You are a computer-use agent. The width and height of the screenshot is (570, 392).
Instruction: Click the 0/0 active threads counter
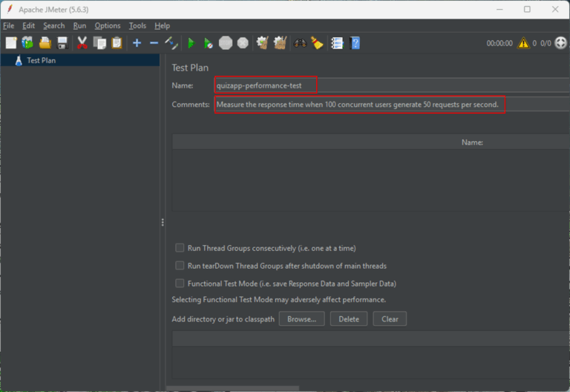(x=546, y=43)
